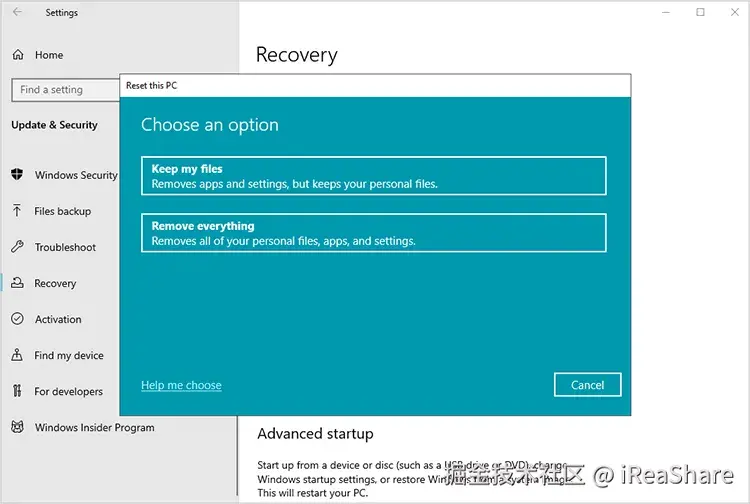This screenshot has height=504, width=750.
Task: Select the Recovery sidebar icon
Action: coord(17,283)
